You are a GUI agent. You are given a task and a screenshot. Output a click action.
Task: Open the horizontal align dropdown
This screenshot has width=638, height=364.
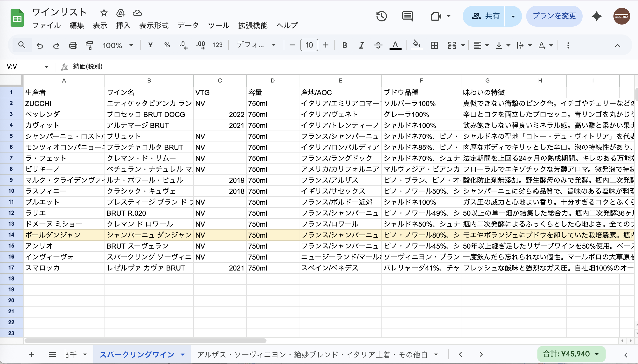481,45
